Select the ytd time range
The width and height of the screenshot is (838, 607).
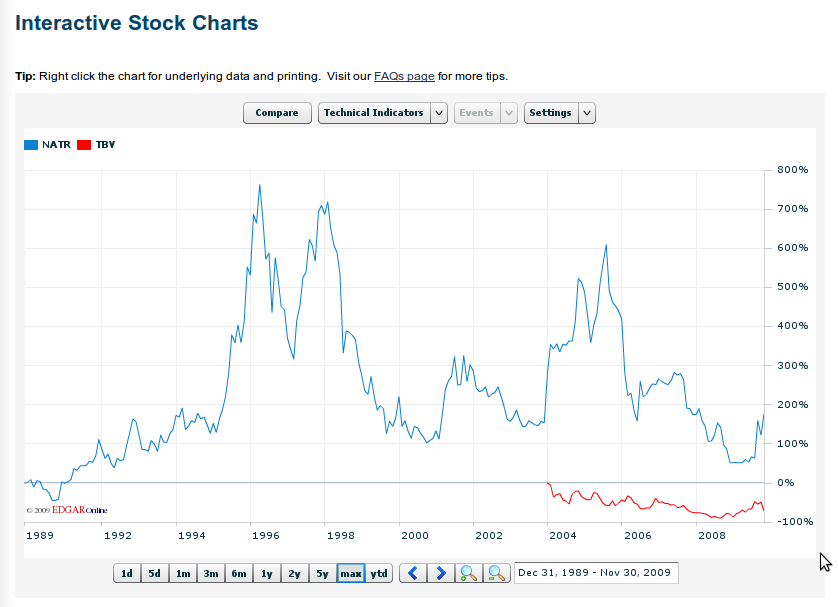tap(379, 573)
